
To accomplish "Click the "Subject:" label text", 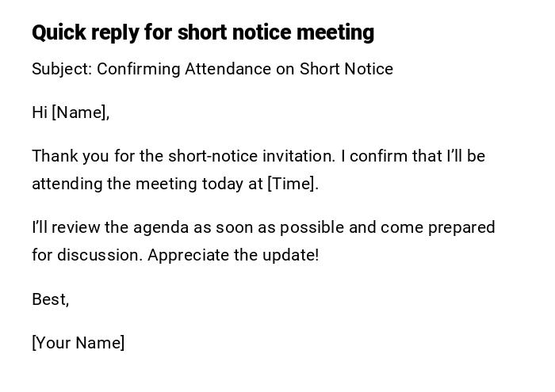I will pos(61,69).
